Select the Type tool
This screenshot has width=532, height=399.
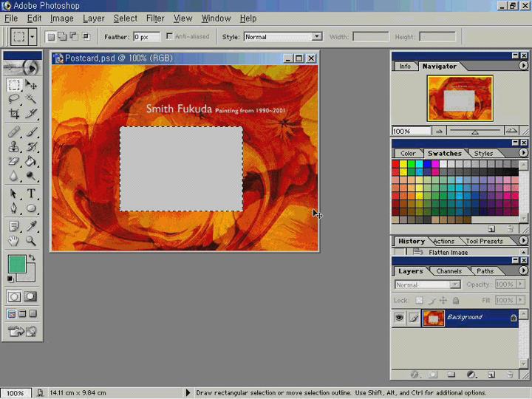tap(31, 194)
